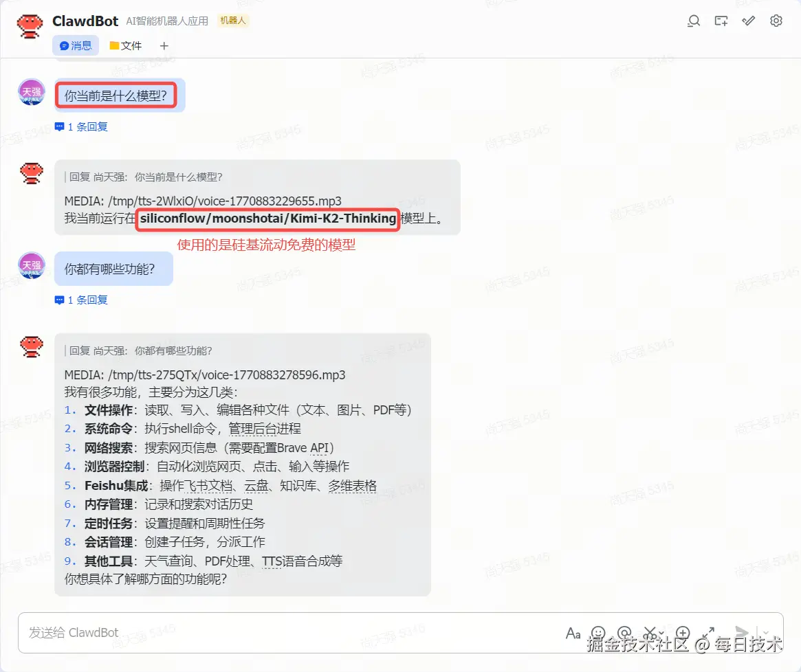801x672 pixels.
Task: Click underlined '知识库'
Action: pos(298,486)
